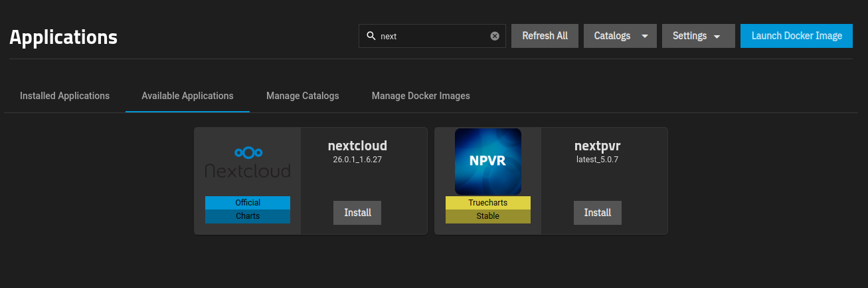Switch to Installed Applications tab
Image resolution: width=868 pixels, height=288 pixels.
tap(64, 96)
